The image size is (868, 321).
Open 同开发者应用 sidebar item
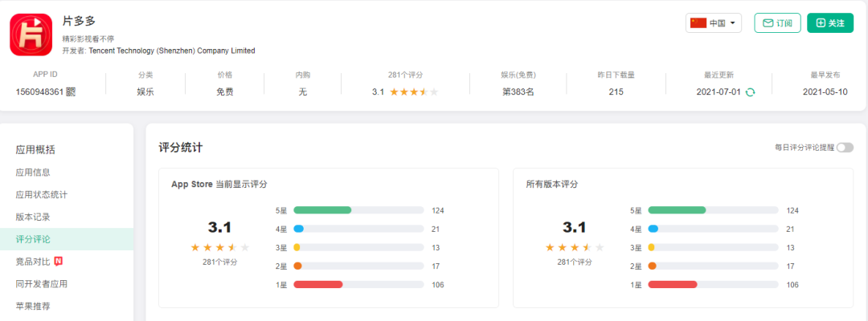[42, 283]
